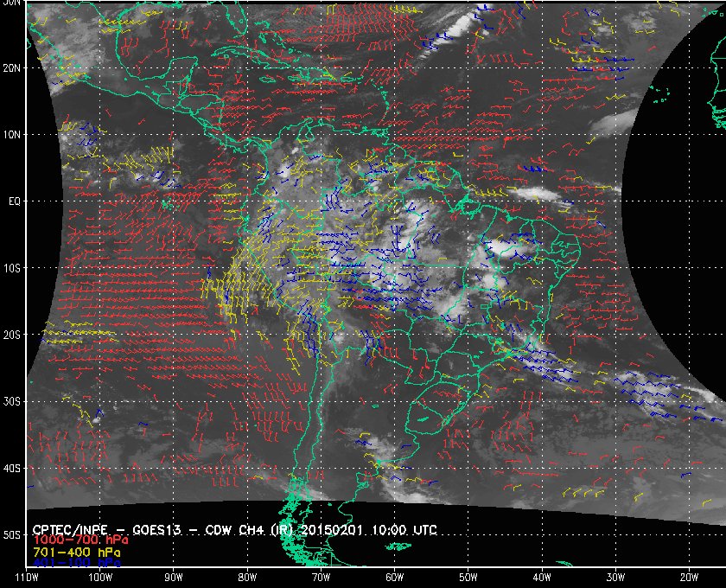Click the red 1000-700 hPa legend entry
Image resolution: width=726 pixels, height=588 pixels.
[80, 540]
